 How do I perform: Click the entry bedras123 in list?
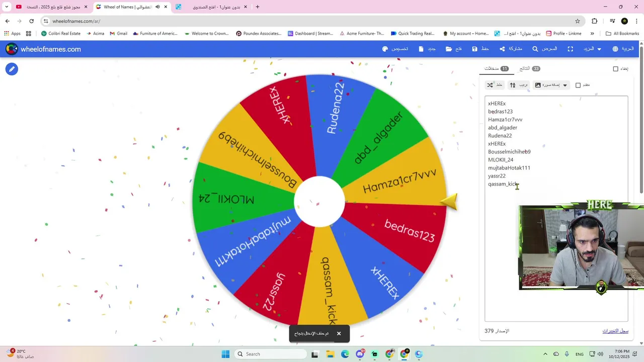tap(500, 112)
